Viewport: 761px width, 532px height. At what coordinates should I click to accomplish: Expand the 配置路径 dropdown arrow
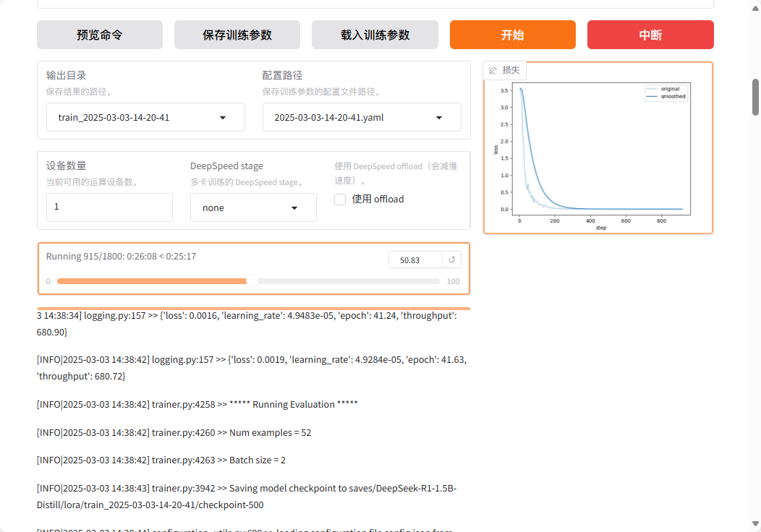coord(439,118)
